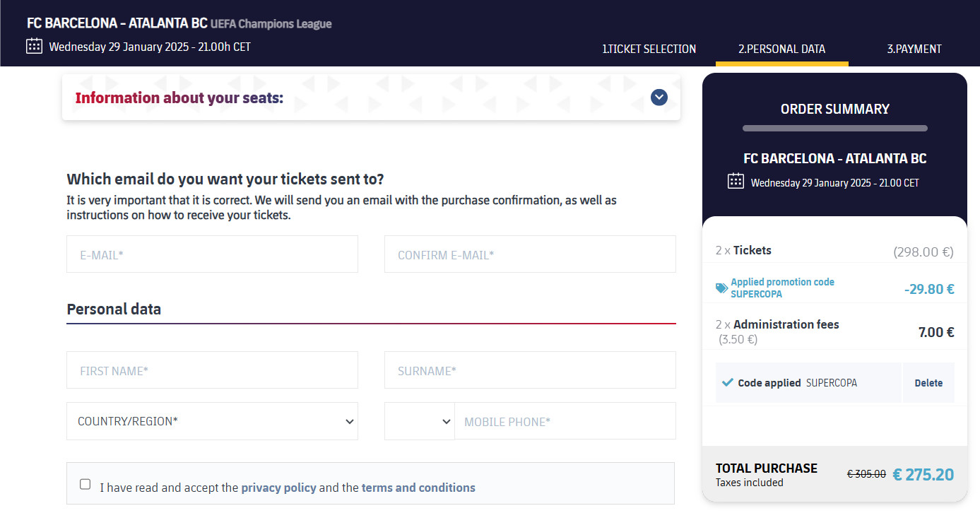Image resolution: width=980 pixels, height=513 pixels.
Task: Open the phone prefix dropdown
Action: [419, 421]
